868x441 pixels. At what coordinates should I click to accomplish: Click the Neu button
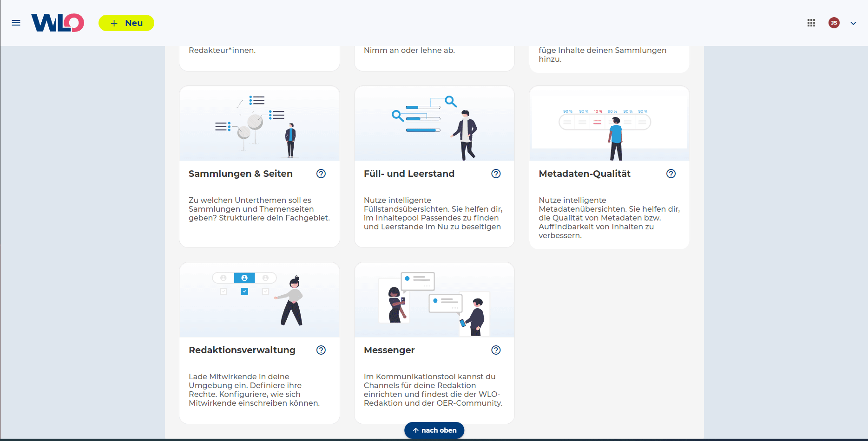pos(126,23)
